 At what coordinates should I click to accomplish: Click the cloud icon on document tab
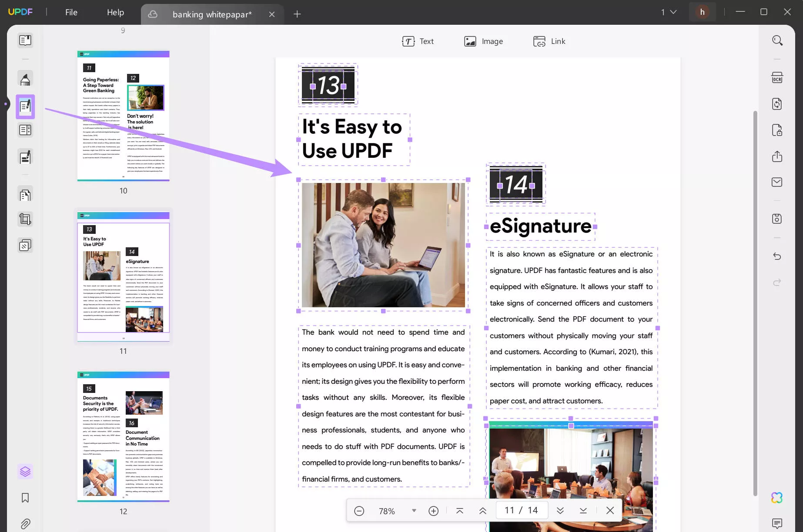153,14
